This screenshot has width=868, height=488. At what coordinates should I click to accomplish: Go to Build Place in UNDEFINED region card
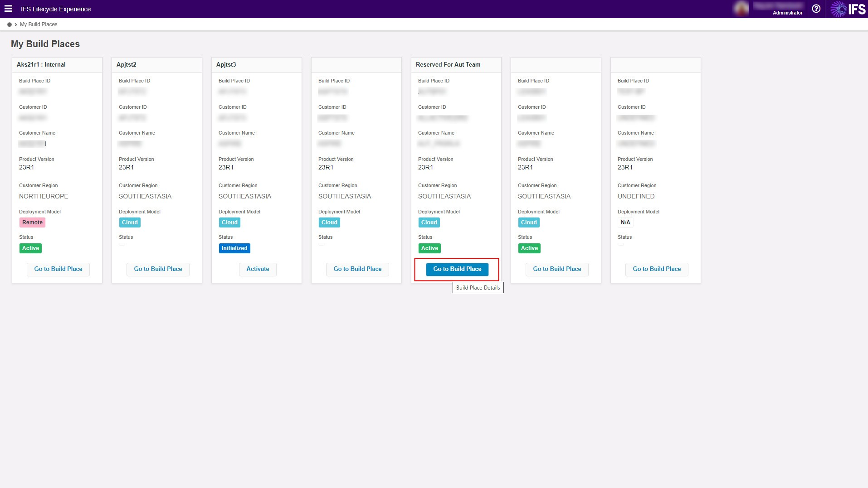tap(657, 269)
